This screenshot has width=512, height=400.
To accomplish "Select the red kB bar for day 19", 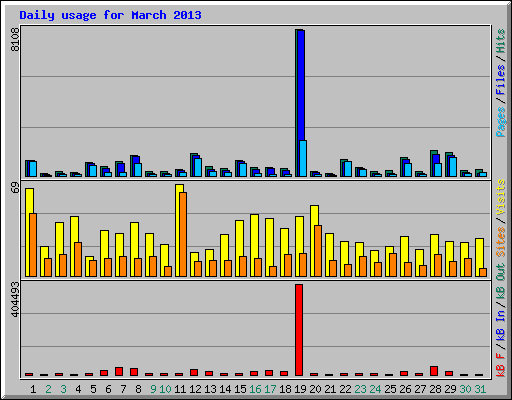I will click(x=299, y=330).
